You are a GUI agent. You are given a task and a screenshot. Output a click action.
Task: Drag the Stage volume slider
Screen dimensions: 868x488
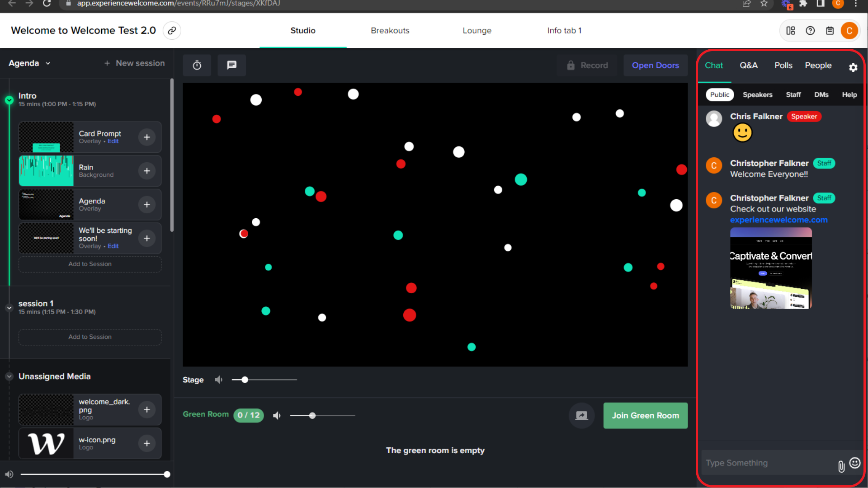[244, 380]
